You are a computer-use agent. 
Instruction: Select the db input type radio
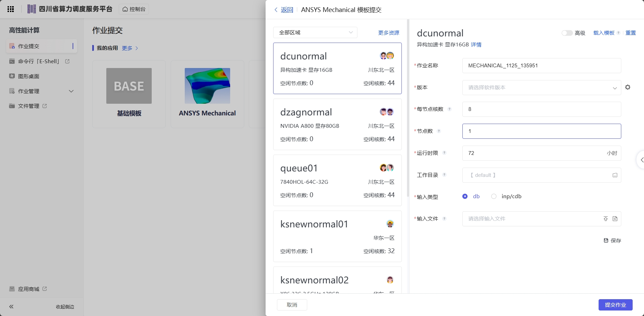point(465,196)
